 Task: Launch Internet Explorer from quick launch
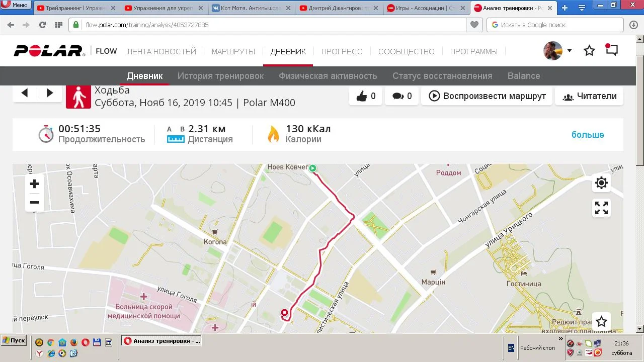coord(51,353)
